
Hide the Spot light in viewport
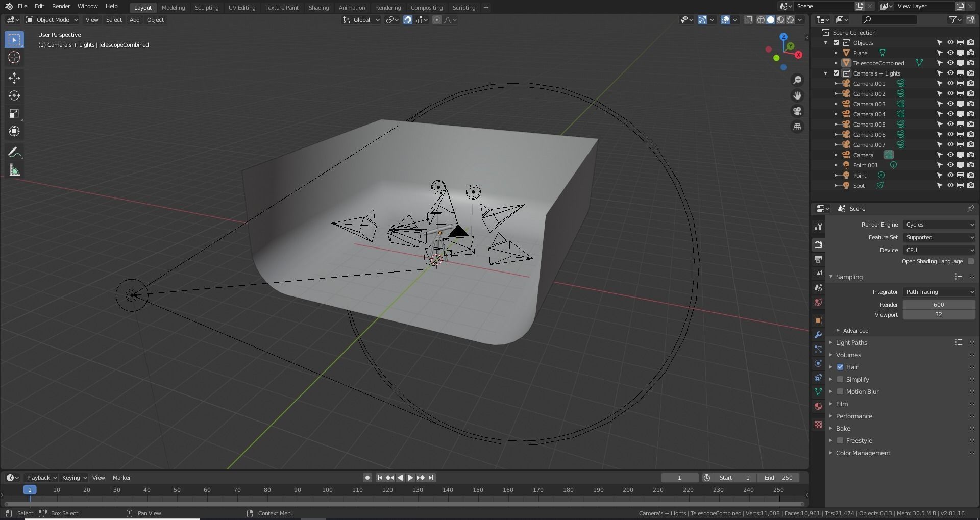click(x=950, y=186)
